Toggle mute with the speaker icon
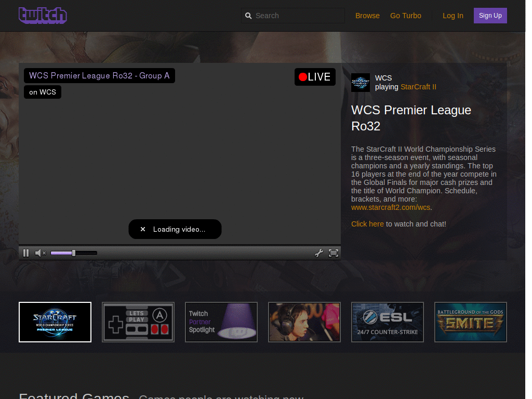 click(40, 253)
